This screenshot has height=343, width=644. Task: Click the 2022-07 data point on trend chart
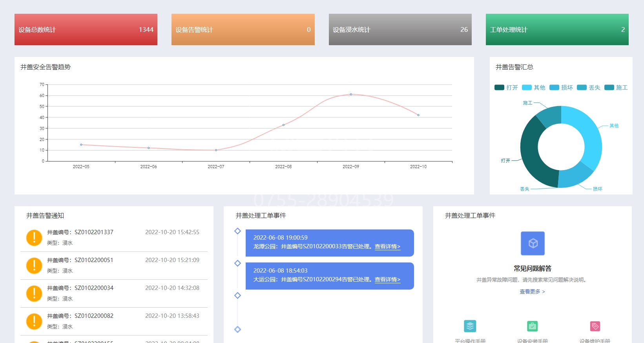(x=216, y=150)
